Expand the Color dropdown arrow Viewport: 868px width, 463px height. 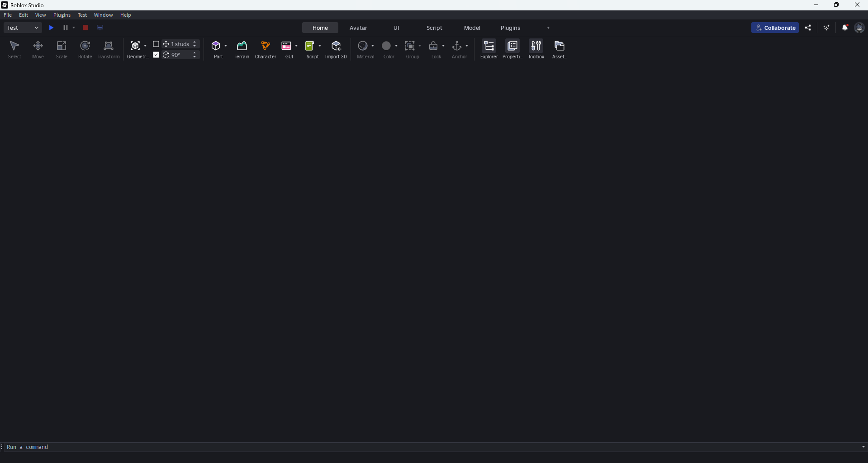396,46
